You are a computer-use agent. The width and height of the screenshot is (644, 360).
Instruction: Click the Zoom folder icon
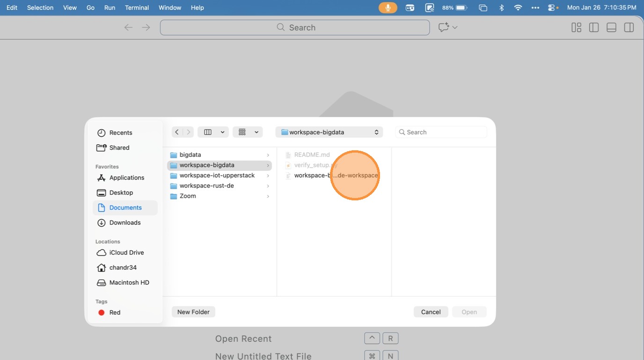tap(174, 196)
